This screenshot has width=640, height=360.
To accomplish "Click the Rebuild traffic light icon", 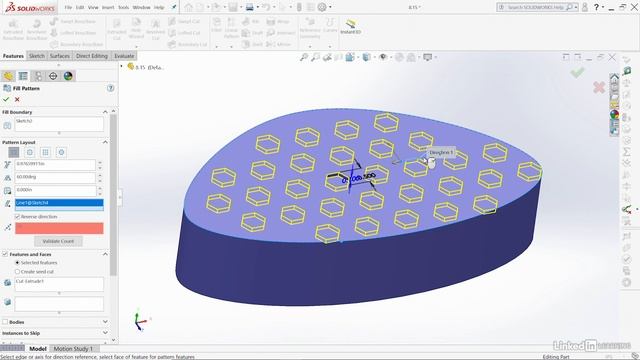I will [x=299, y=7].
